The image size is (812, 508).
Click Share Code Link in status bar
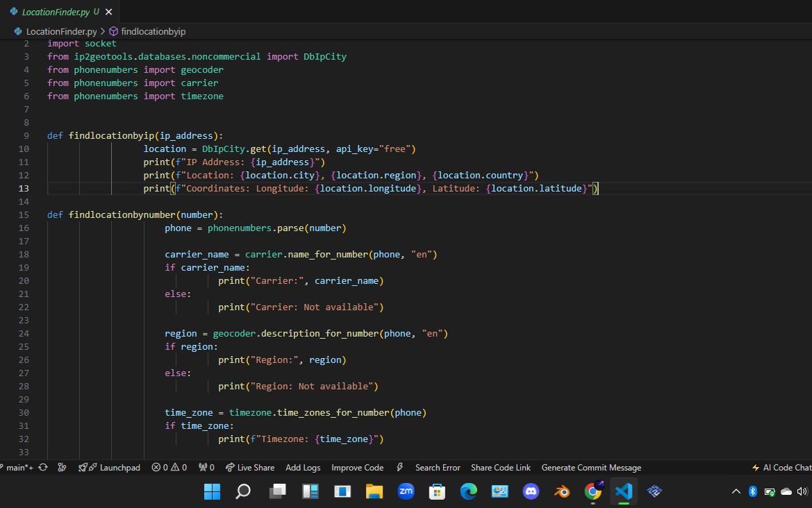tap(501, 468)
